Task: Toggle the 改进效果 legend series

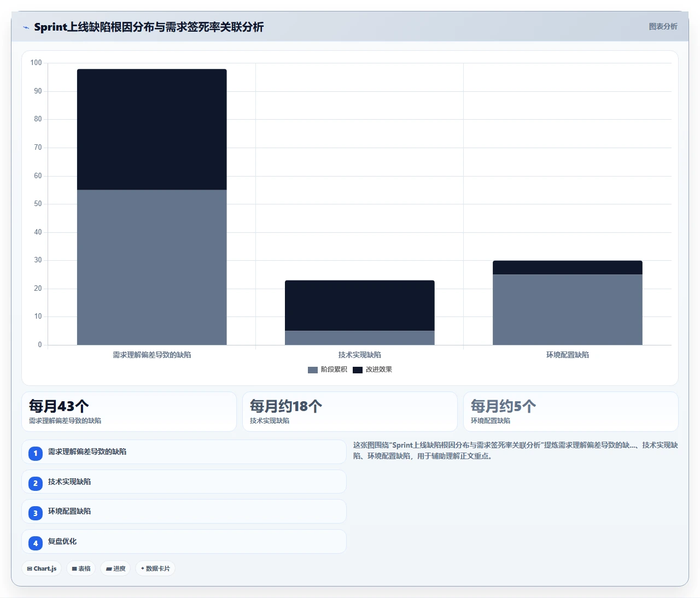Action: [x=372, y=370]
